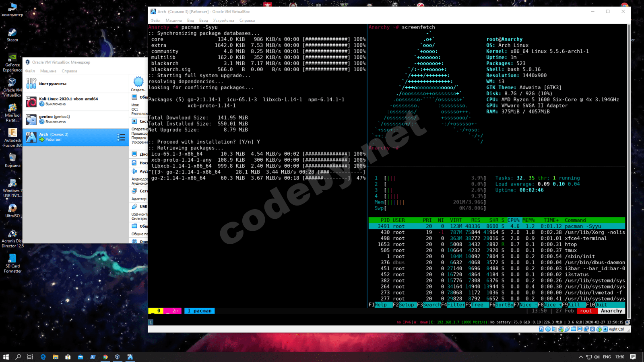
Task: Open the VirtualBox Manager taskbar icon
Action: tap(118, 357)
